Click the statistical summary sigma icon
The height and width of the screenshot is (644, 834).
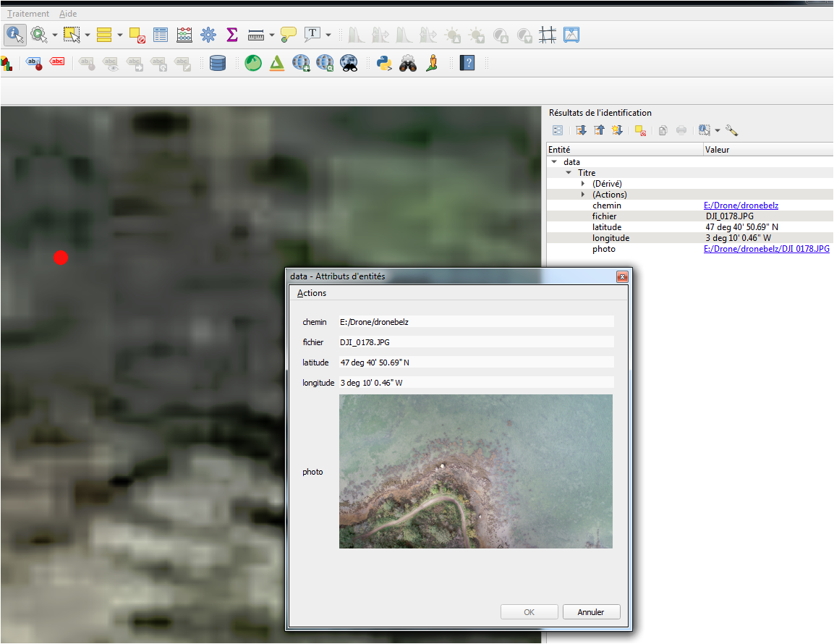click(232, 35)
